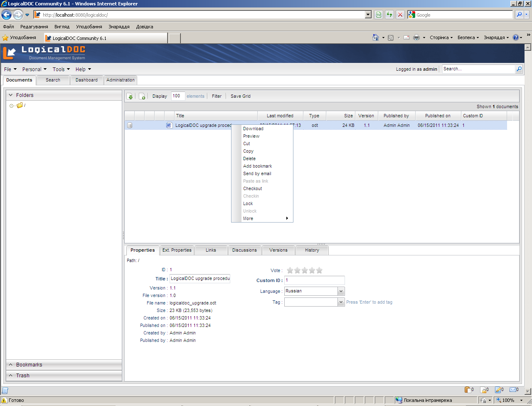Open the Personal menu dropdown

[x=34, y=69]
